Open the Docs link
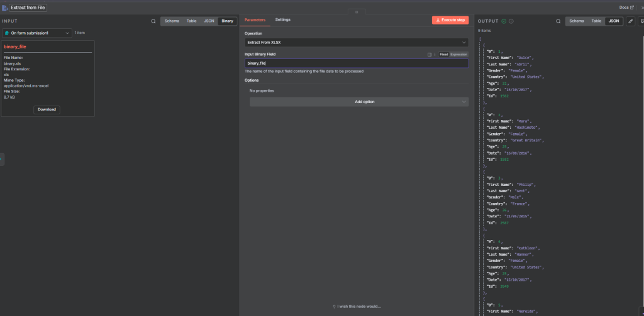This screenshot has height=316, width=644. 625,7
